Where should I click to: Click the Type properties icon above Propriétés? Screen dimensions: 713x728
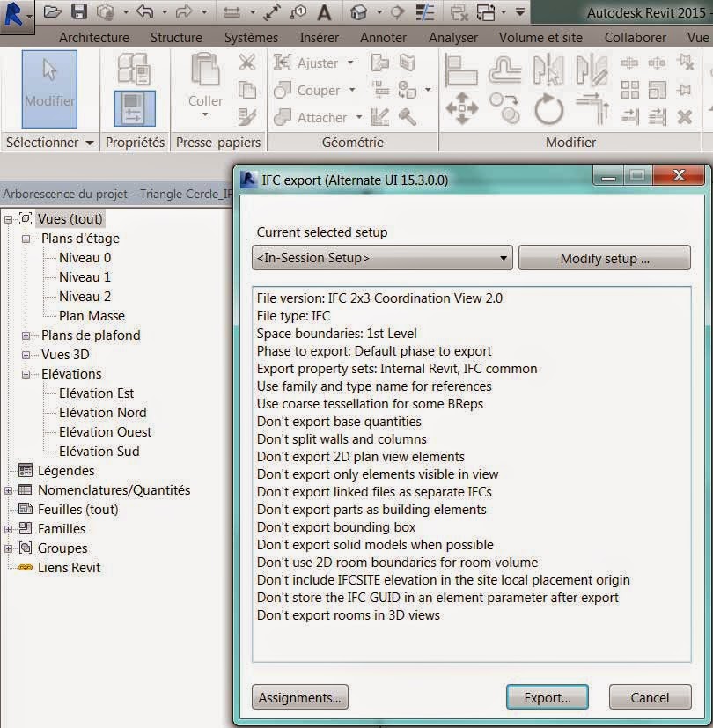(x=134, y=69)
